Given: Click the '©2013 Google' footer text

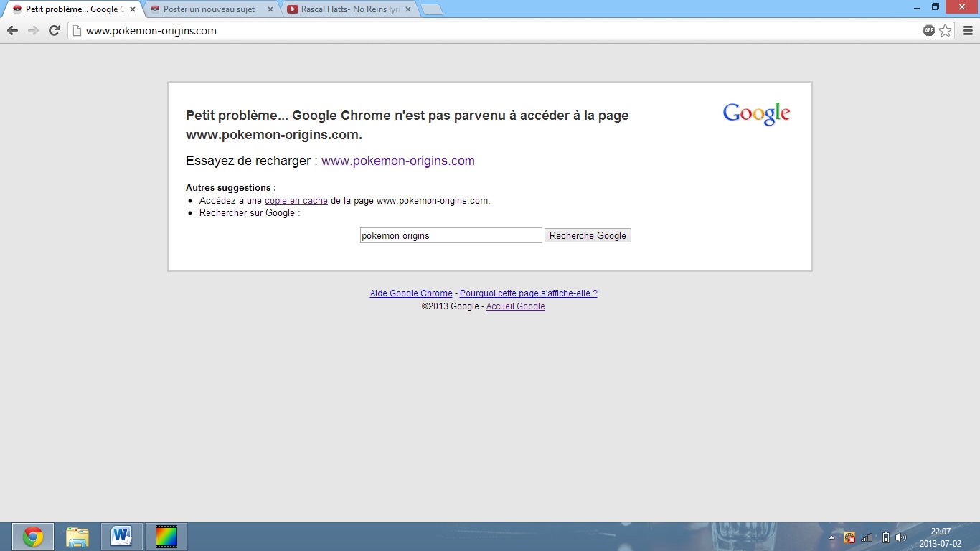Looking at the screenshot, I should tap(450, 306).
